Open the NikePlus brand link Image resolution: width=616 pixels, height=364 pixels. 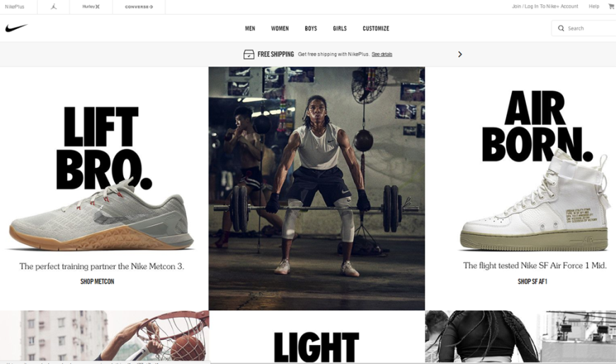click(15, 6)
